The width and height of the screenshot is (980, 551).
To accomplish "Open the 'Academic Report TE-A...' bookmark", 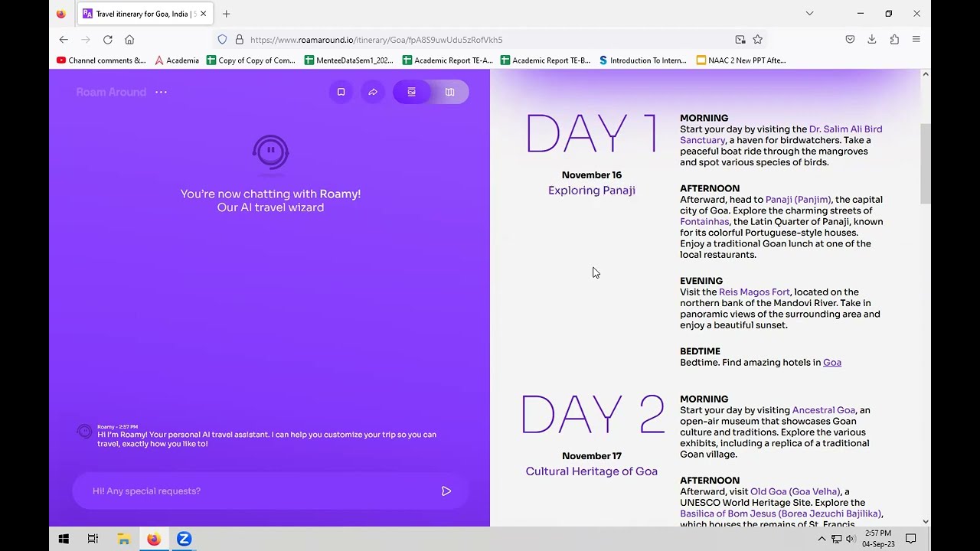I will 448,60.
